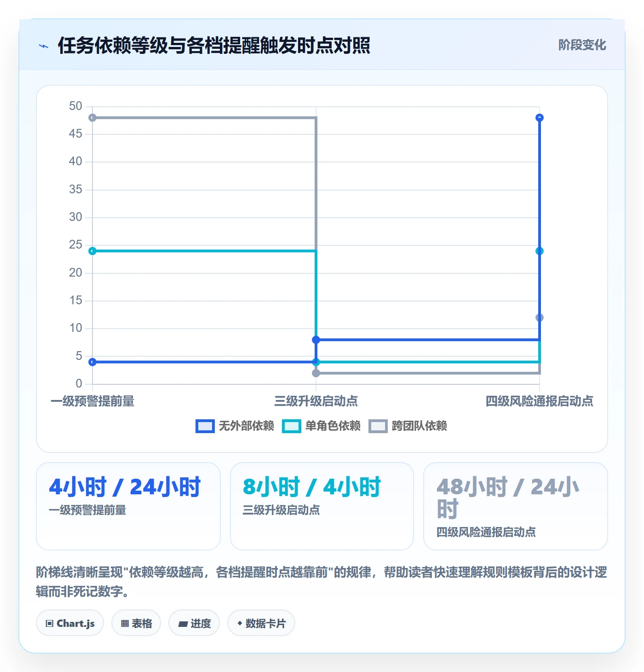Image resolution: width=644 pixels, height=672 pixels.
Task: Click the stat value 4小时 / 24小时
Action: (x=125, y=487)
